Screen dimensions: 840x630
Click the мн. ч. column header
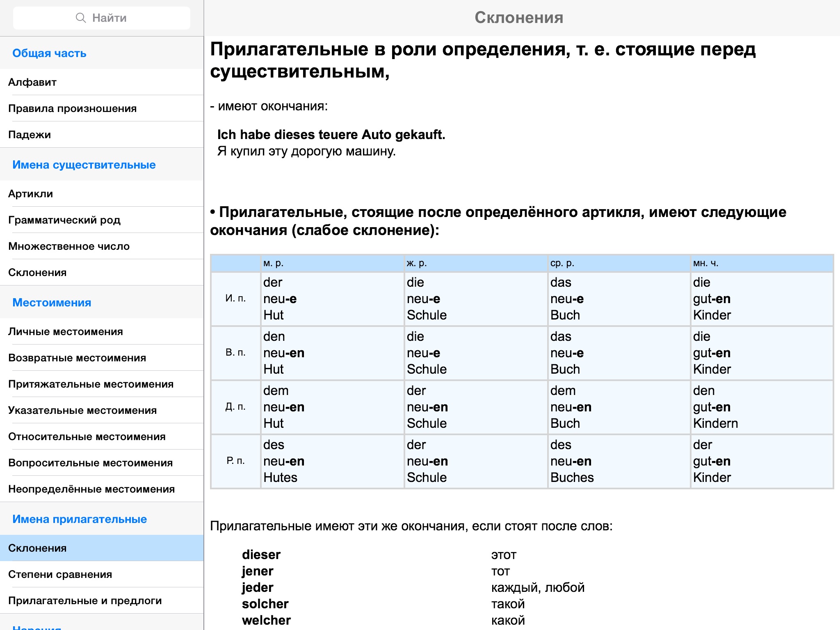762,263
